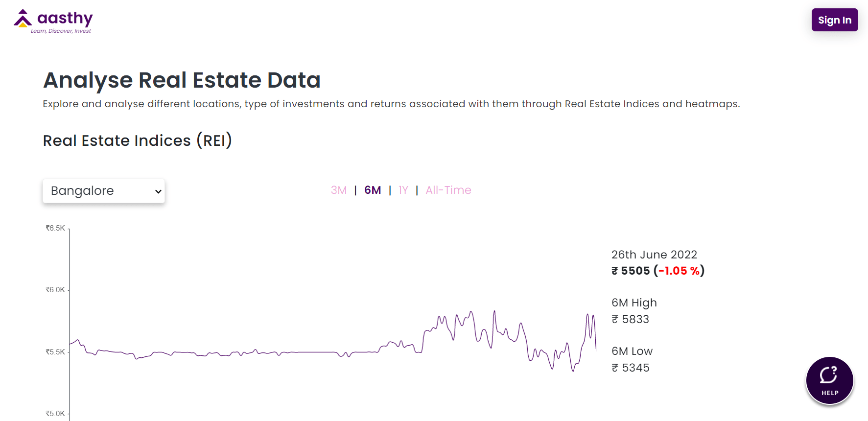Screen dimensions: 868x421
Task: Click the aasthy logo icon
Action: 23,19
